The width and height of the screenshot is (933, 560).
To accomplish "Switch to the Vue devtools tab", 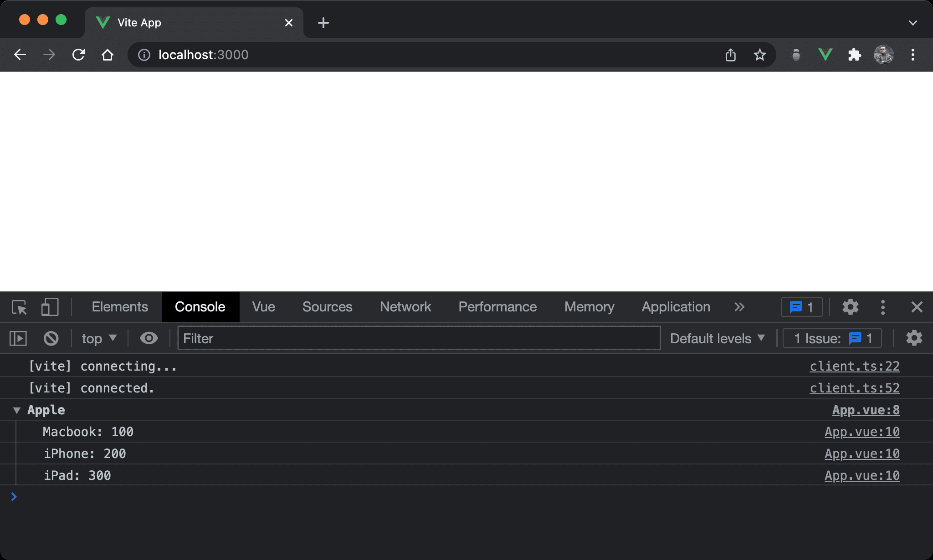I will click(263, 307).
